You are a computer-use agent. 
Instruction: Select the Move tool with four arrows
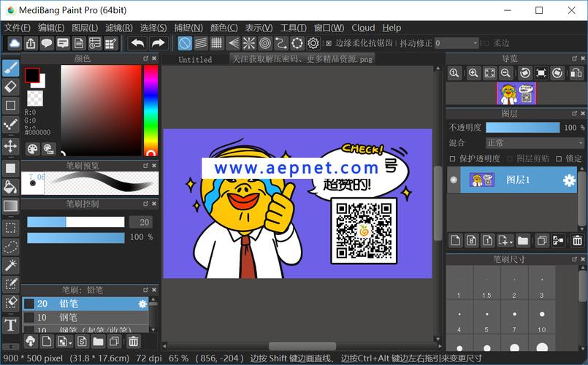click(x=11, y=146)
